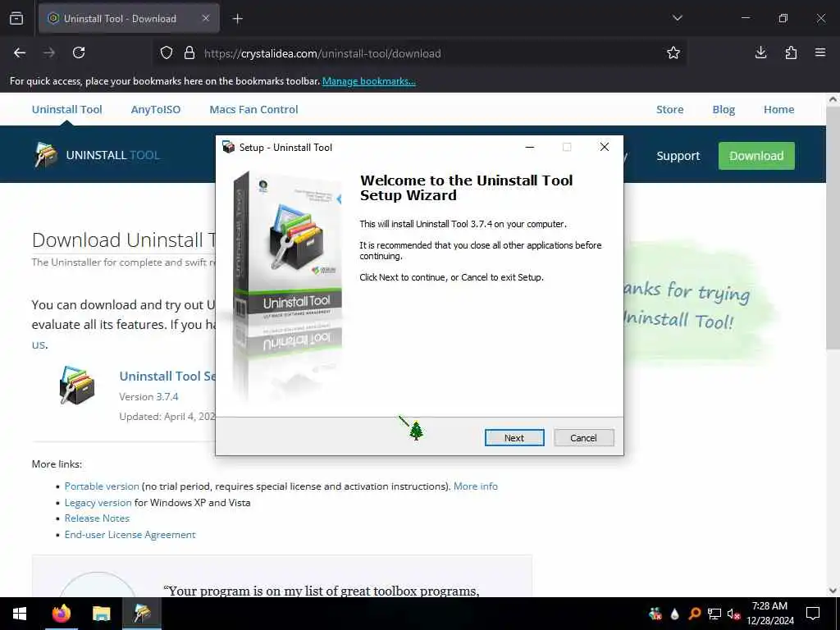
Task: Click the browser forward arrow
Action: click(49, 52)
